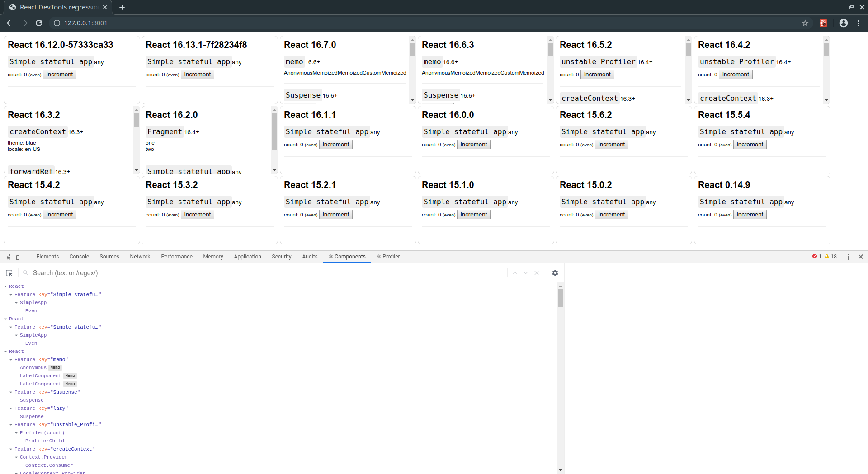The image size is (868, 474).
Task: Click increment in React 15.6.2 card
Action: point(612,145)
